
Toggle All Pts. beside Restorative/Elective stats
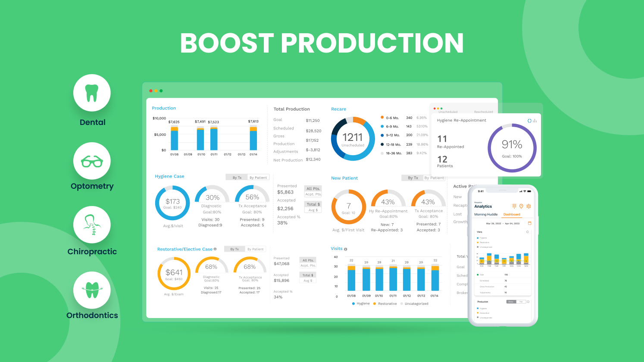pos(308,260)
